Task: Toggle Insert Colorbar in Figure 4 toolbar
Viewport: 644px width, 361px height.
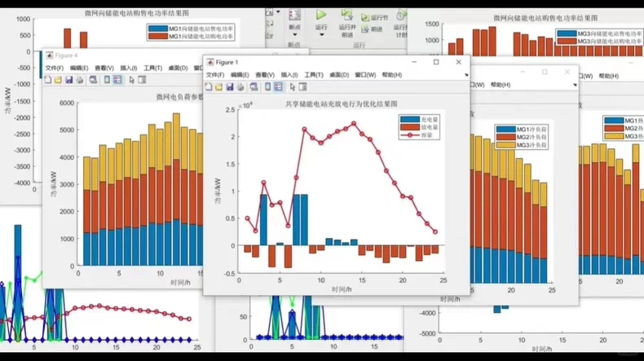Action: pos(107,80)
